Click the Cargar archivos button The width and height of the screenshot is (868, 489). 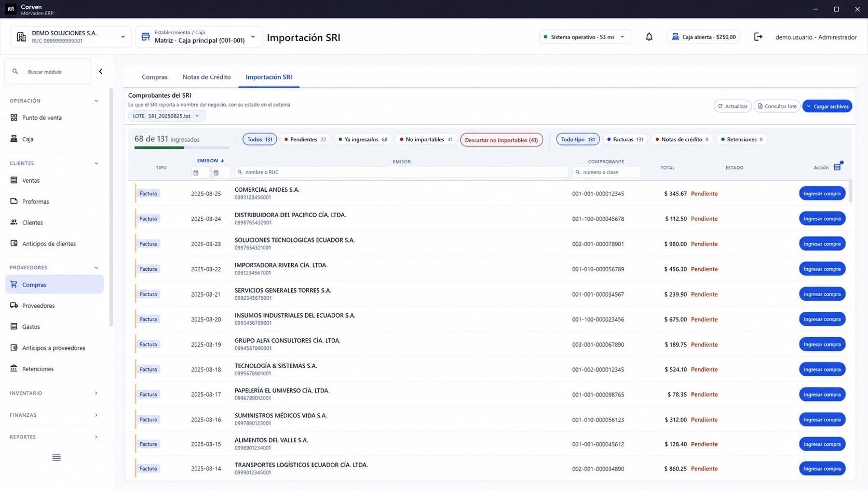point(827,106)
